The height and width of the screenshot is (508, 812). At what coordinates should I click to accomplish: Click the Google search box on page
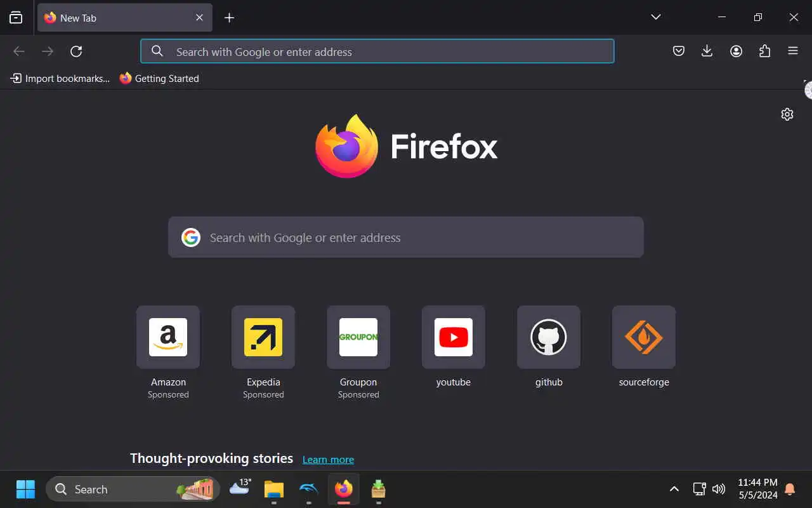(x=406, y=237)
